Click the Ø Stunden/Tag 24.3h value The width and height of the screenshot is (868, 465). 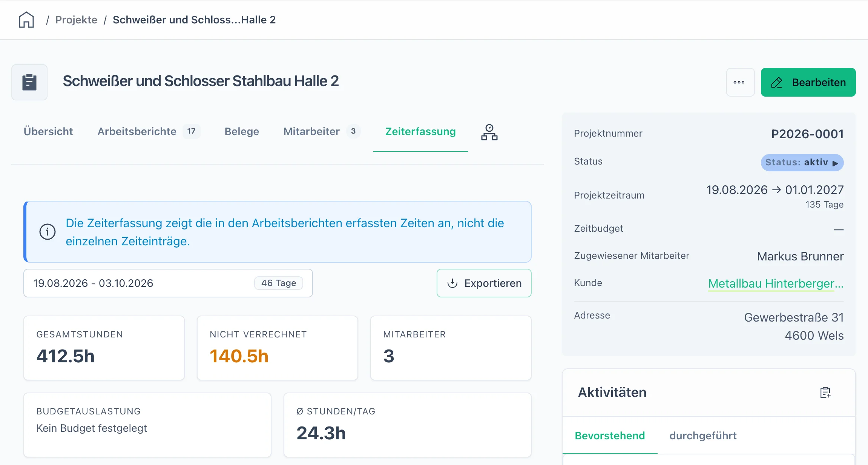coord(321,433)
